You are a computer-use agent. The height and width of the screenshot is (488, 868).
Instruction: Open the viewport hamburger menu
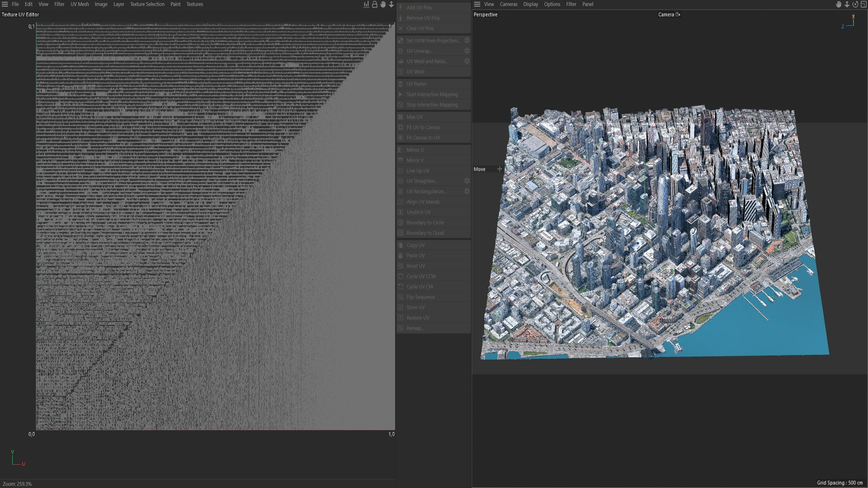coord(477,4)
